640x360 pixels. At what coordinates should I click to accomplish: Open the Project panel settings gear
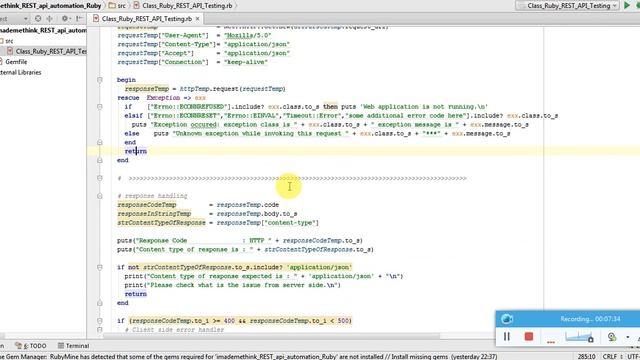point(65,19)
